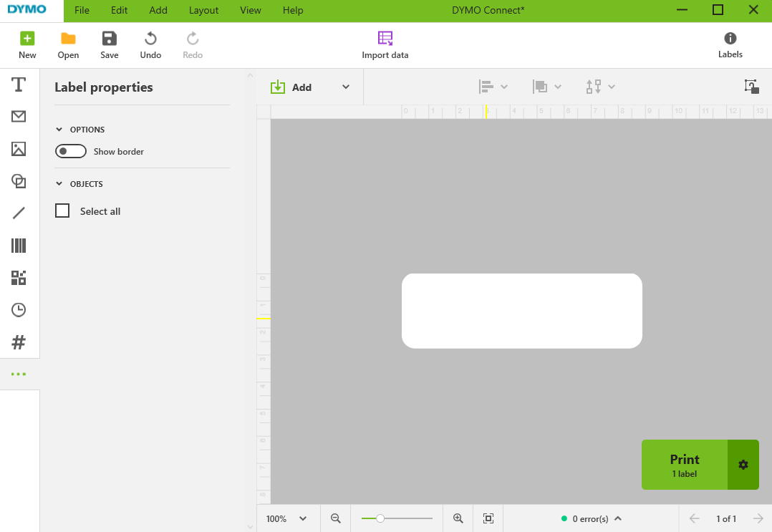Viewport: 772px width, 532px height.
Task: Select the Barcode tool
Action: tap(19, 246)
